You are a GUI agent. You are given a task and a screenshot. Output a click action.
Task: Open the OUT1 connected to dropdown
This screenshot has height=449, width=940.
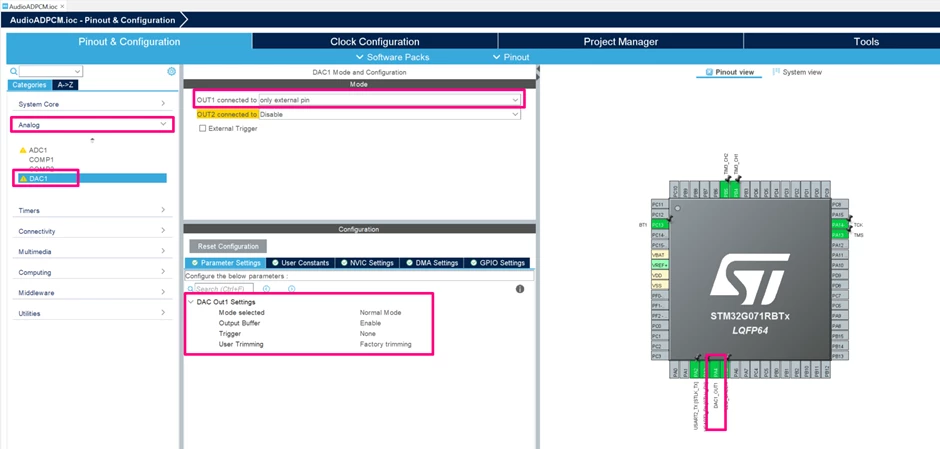(389, 100)
